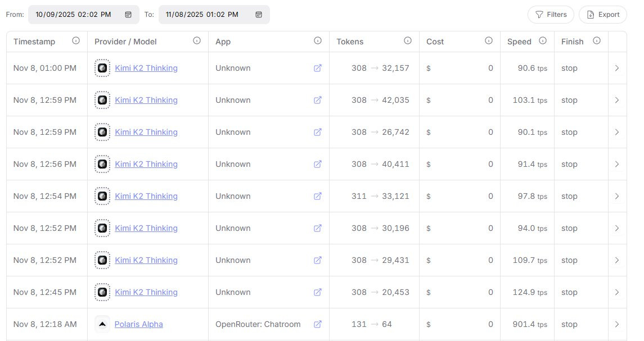Click the From date input field
Image resolution: width=644 pixels, height=341 pixels.
(x=73, y=15)
